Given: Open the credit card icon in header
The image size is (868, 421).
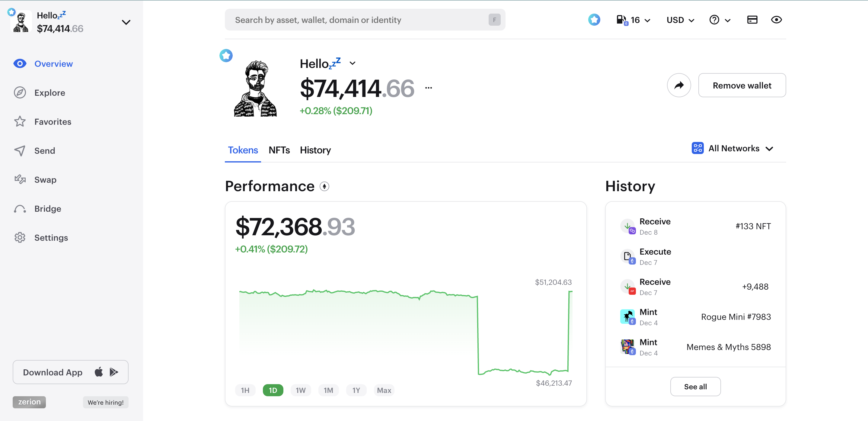Looking at the screenshot, I should [752, 20].
